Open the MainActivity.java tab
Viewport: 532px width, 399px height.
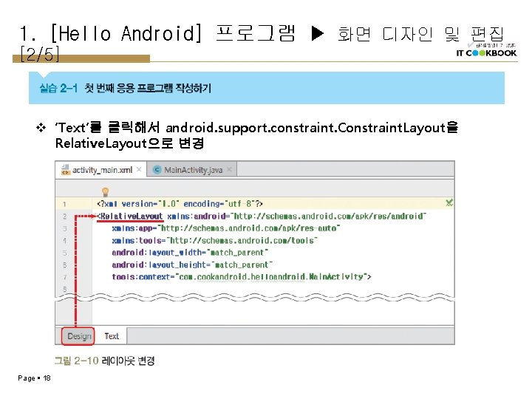pos(191,170)
